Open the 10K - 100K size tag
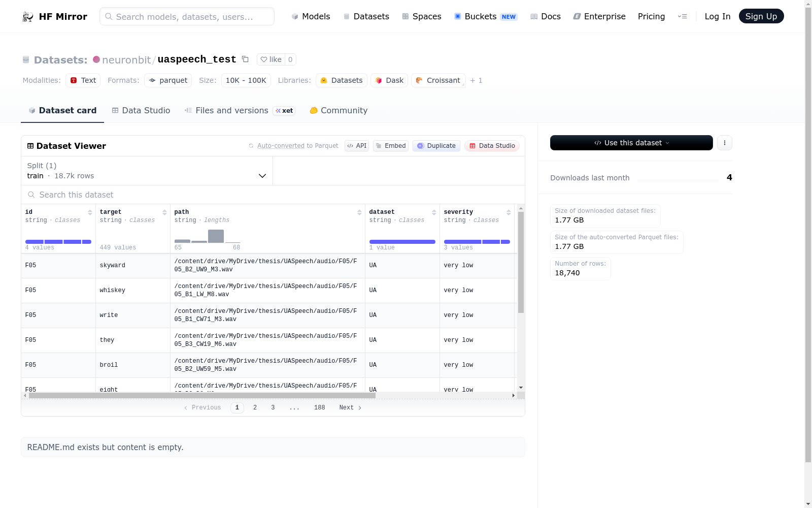812x508 pixels. coord(246,80)
